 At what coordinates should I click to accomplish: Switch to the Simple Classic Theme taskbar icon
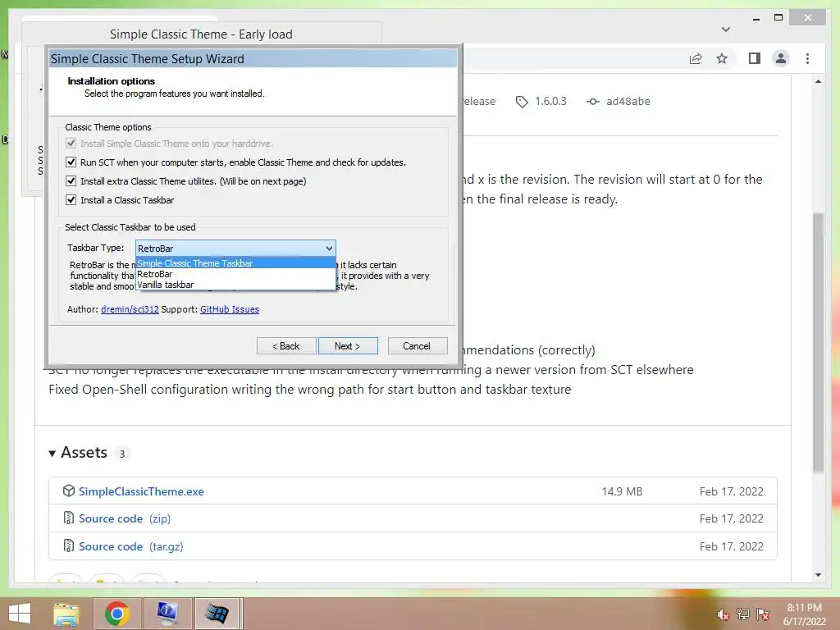tap(217, 614)
